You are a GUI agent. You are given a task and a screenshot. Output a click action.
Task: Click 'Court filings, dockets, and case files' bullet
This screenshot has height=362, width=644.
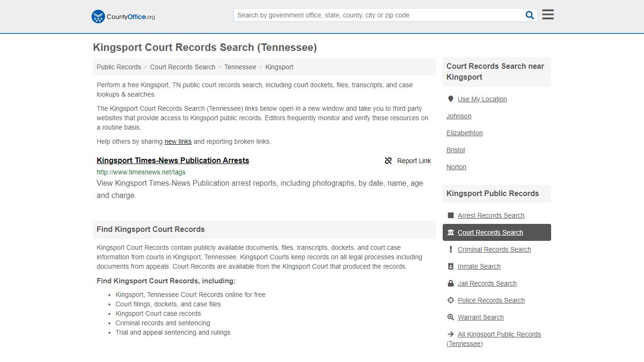point(168,304)
